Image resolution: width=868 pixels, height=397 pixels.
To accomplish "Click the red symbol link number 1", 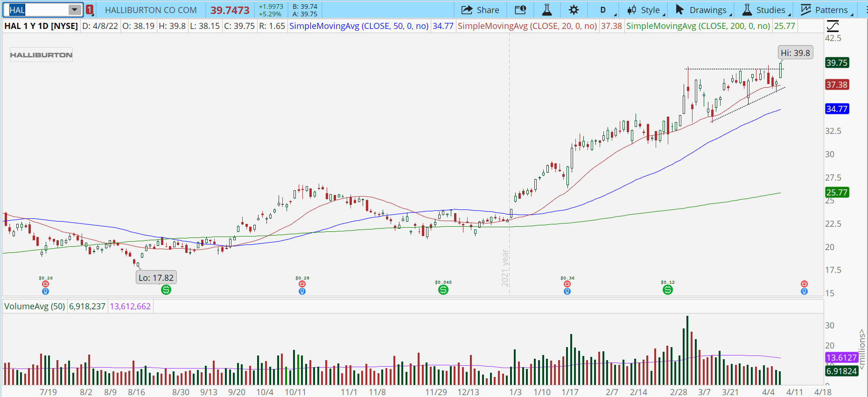I will pos(90,10).
